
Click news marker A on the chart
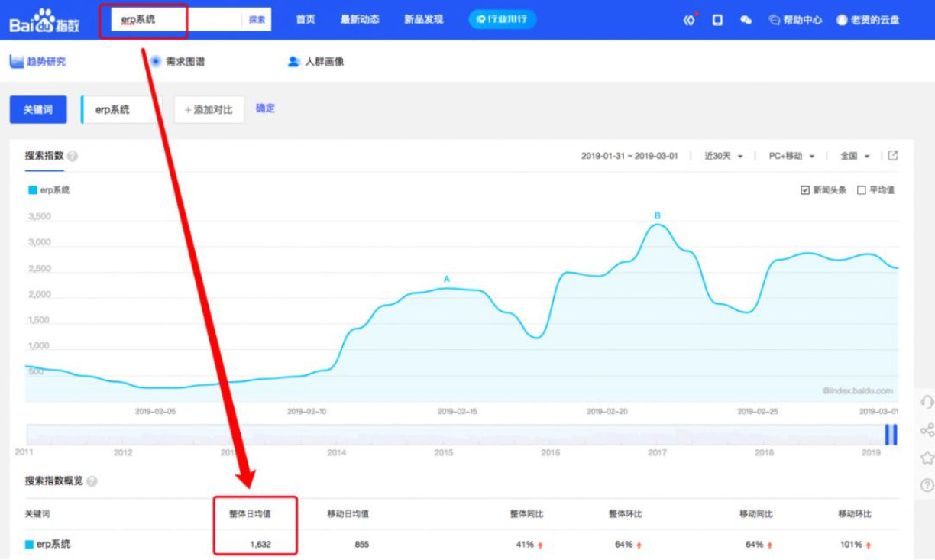[x=447, y=280]
